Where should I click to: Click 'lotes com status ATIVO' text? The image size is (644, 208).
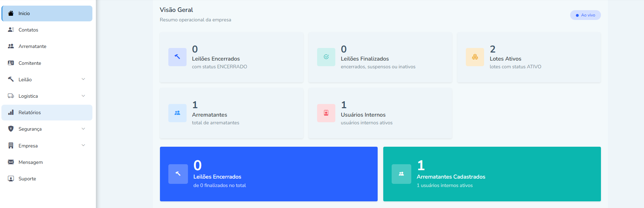[515, 67]
